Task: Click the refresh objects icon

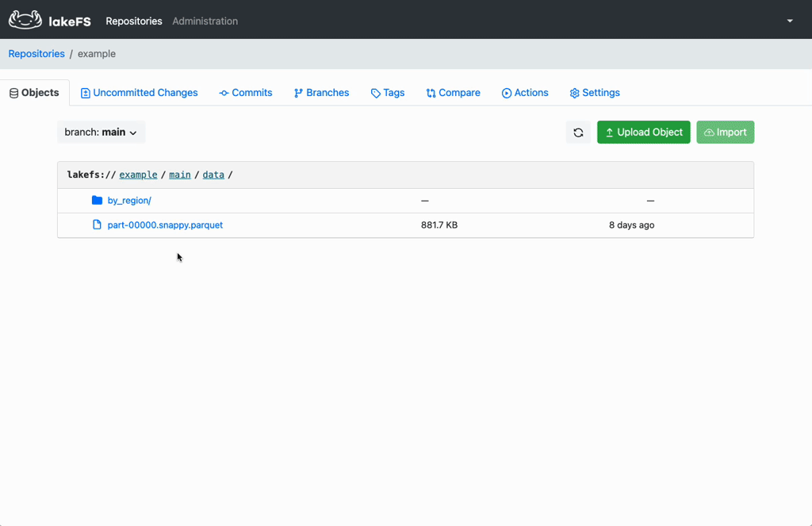Action: coord(578,132)
